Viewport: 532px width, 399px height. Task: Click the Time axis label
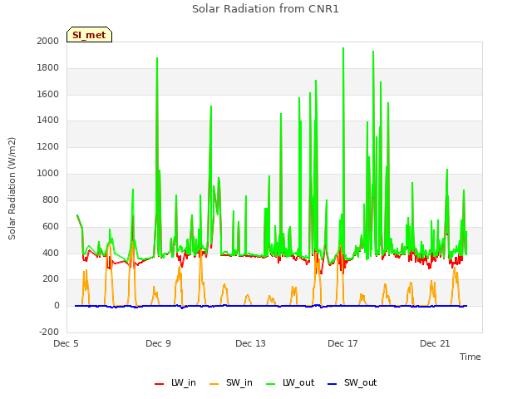point(470,357)
